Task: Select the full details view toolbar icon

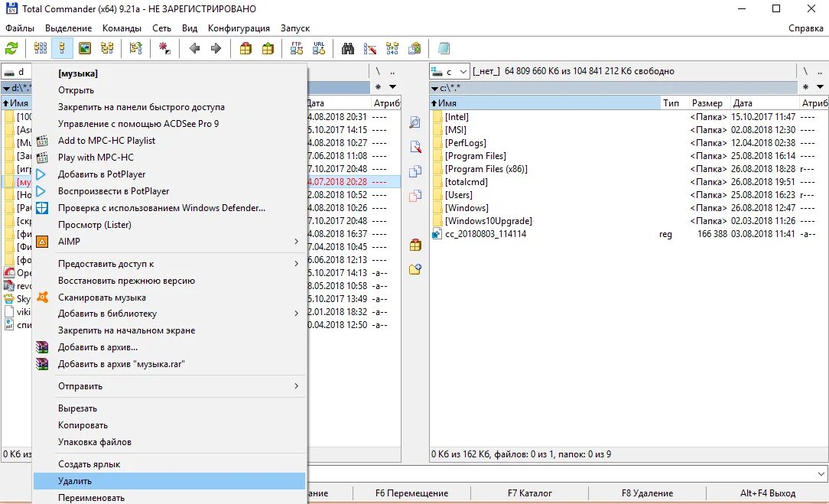Action: pyautogui.click(x=63, y=49)
